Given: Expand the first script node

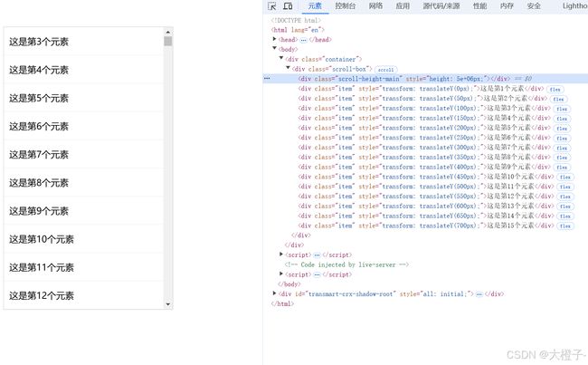Looking at the screenshot, I should pyautogui.click(x=281, y=255).
